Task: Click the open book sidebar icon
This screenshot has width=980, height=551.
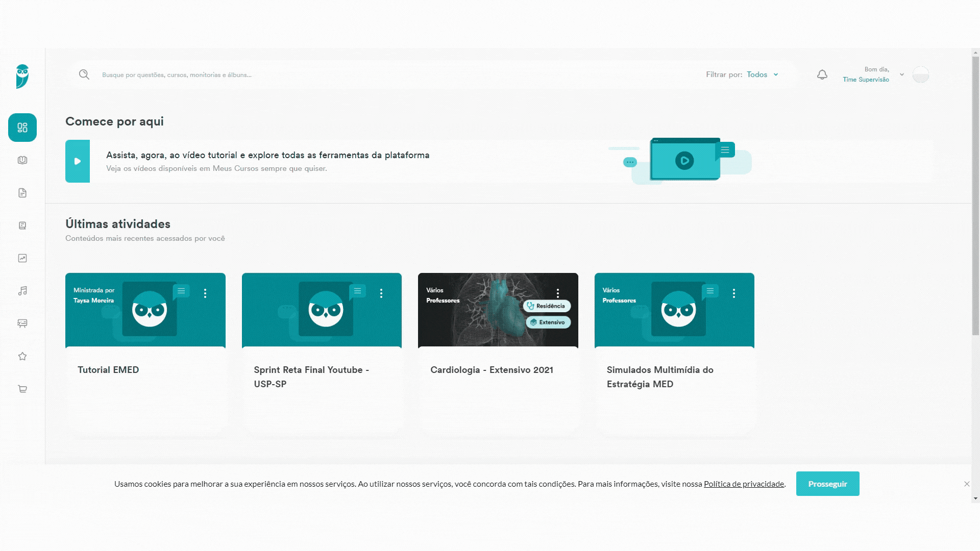Action: pyautogui.click(x=22, y=160)
